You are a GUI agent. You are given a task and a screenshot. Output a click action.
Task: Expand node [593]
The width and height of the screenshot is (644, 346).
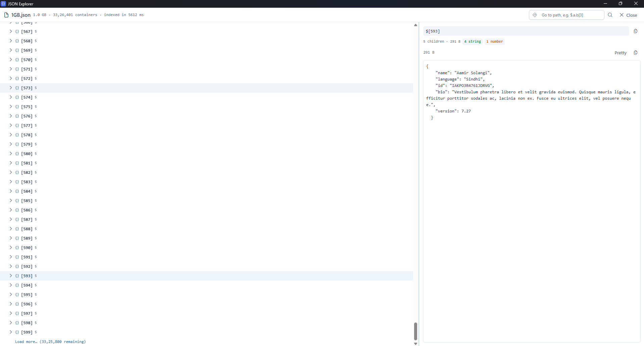(x=11, y=276)
